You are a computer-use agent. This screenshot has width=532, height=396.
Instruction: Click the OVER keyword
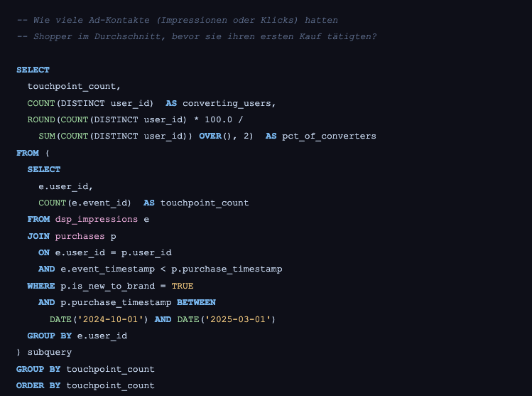[x=210, y=136]
